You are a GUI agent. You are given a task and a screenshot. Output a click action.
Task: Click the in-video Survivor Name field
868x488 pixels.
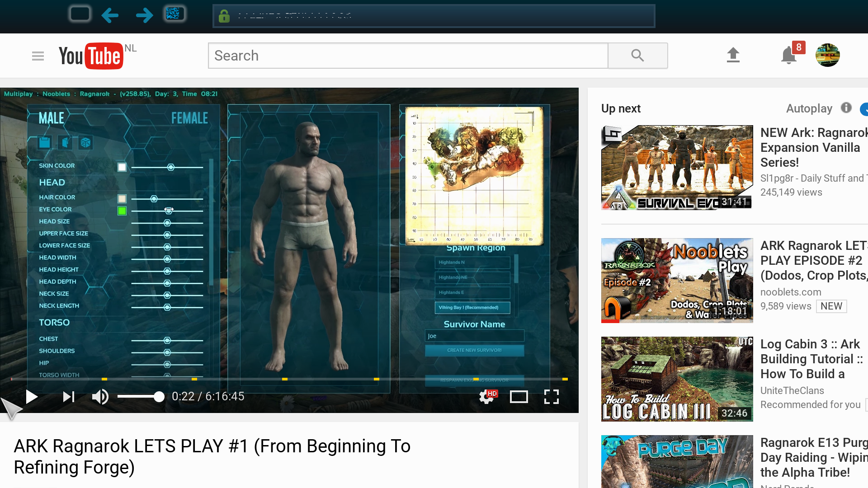474,336
